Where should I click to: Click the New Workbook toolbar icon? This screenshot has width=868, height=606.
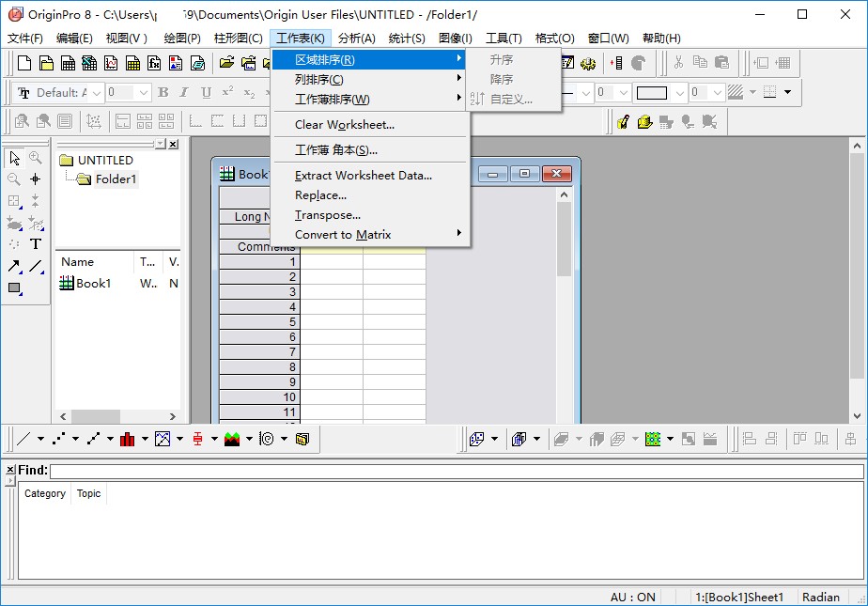[68, 63]
